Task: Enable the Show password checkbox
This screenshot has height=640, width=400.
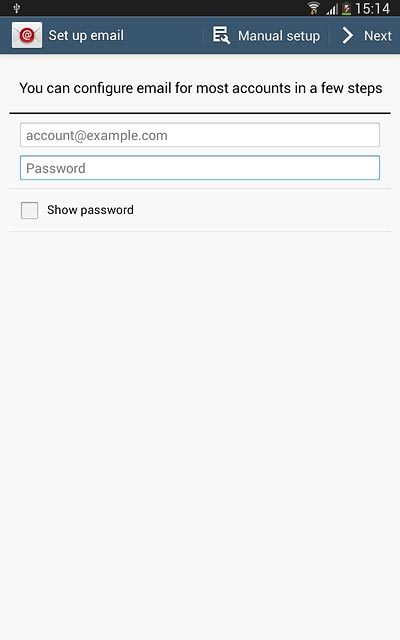Action: click(x=29, y=210)
